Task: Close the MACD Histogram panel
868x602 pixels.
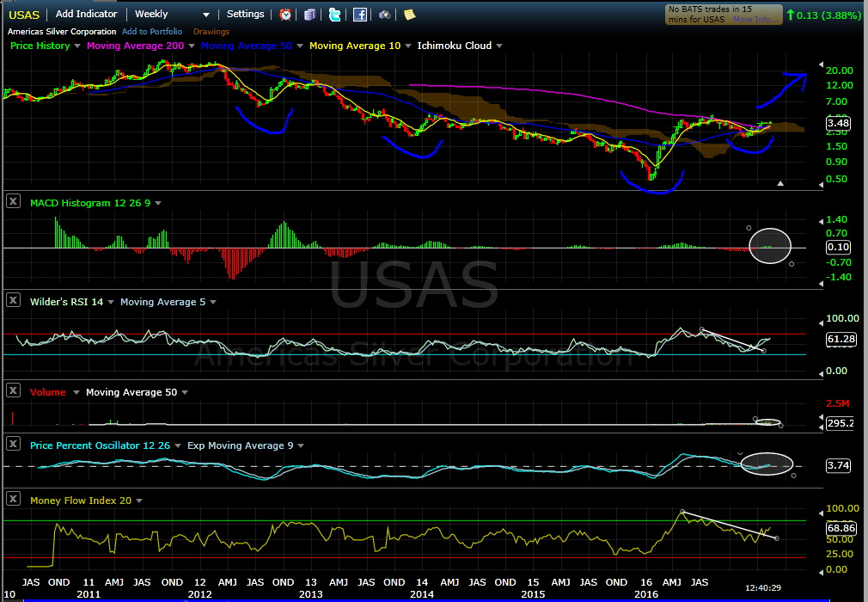Action: click(13, 201)
